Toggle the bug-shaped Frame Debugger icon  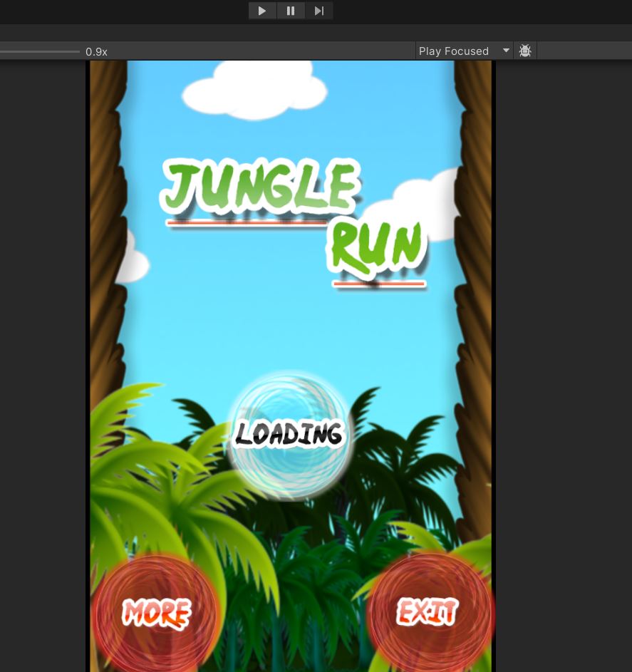(525, 51)
